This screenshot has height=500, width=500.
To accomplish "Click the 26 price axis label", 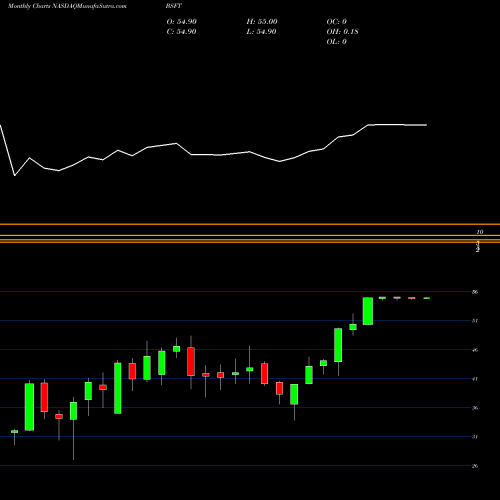I will pos(475,466).
